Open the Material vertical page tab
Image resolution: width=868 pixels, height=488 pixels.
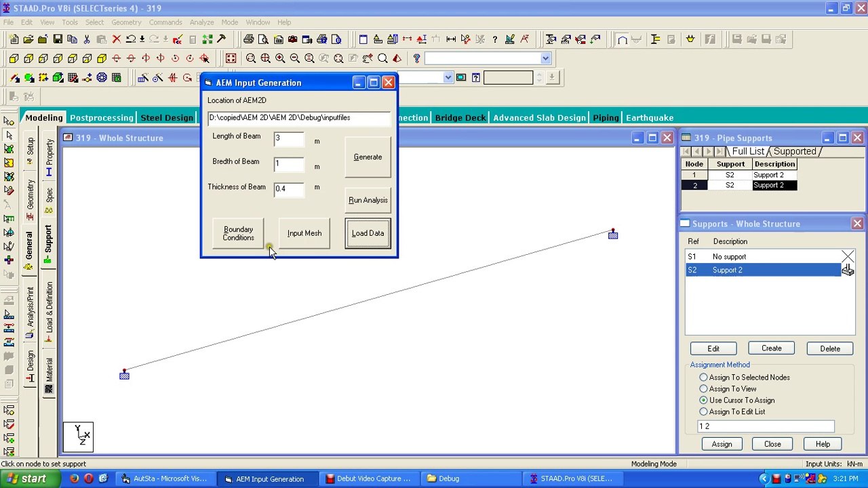49,375
